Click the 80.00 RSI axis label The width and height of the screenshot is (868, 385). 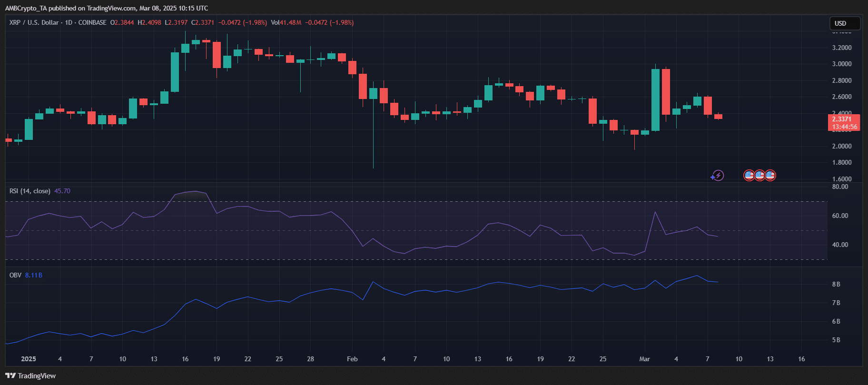[840, 187]
